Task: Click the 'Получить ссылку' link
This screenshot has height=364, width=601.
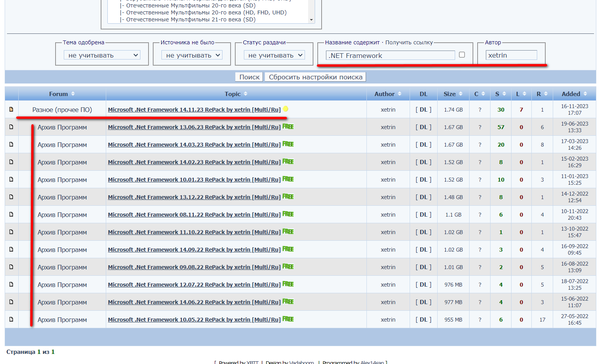Action: point(409,42)
